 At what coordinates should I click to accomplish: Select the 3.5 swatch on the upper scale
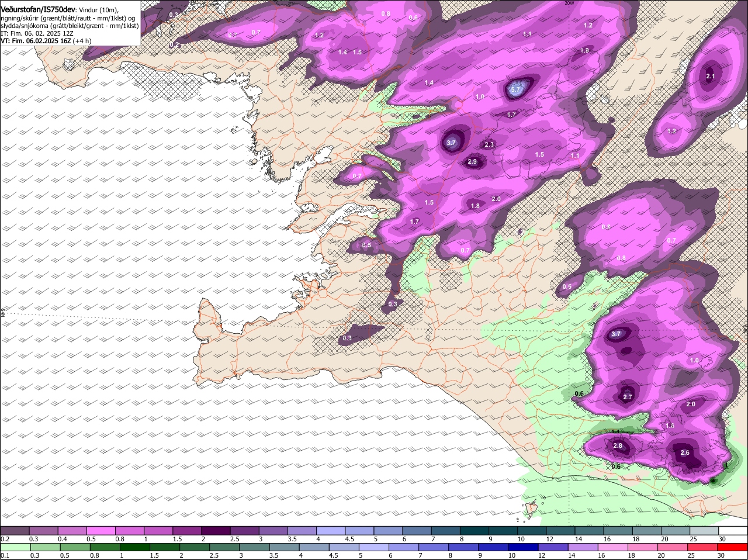(x=302, y=530)
